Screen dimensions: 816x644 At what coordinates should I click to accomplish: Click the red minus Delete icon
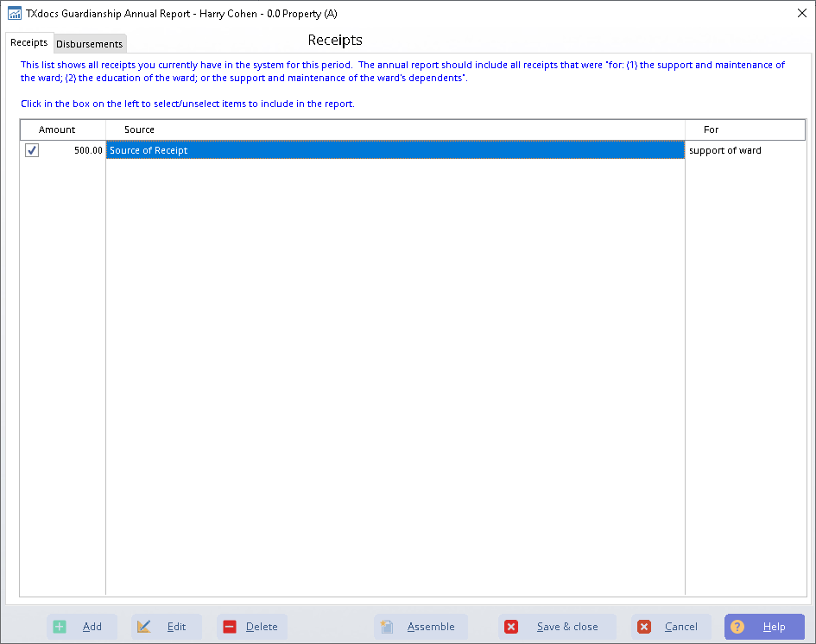pyautogui.click(x=230, y=627)
